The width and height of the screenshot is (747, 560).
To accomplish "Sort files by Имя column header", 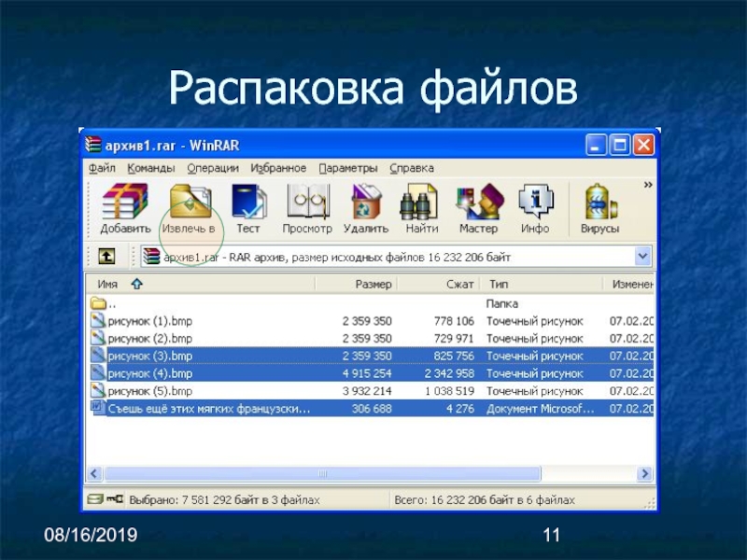I will coord(108,284).
